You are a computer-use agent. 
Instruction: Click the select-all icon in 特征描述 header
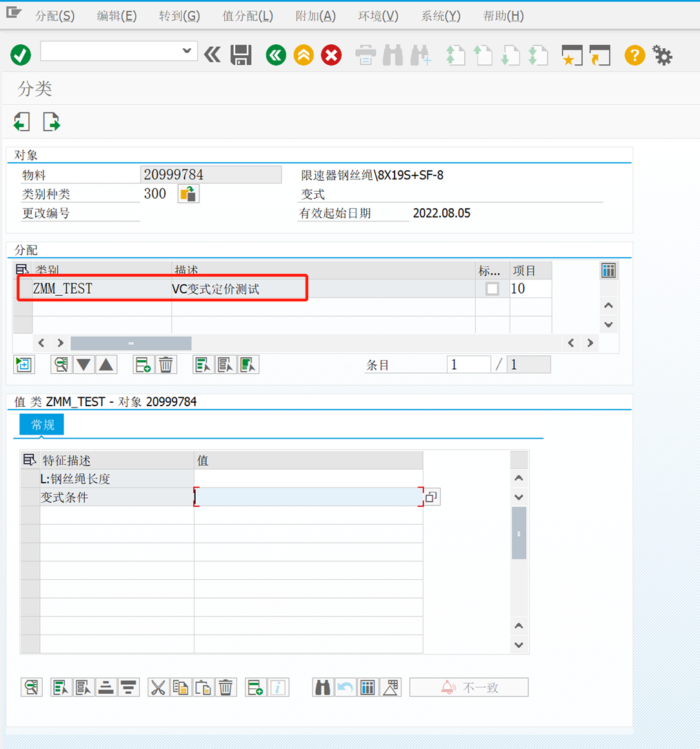click(29, 461)
